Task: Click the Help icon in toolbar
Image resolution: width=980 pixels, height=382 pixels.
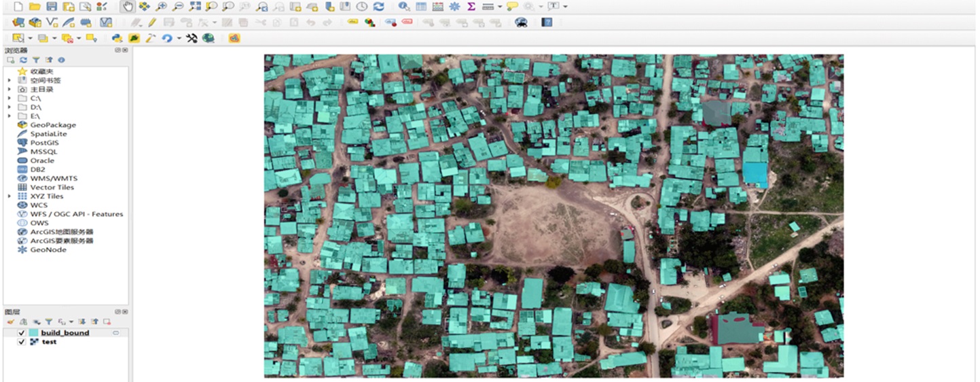Action: pyautogui.click(x=547, y=22)
